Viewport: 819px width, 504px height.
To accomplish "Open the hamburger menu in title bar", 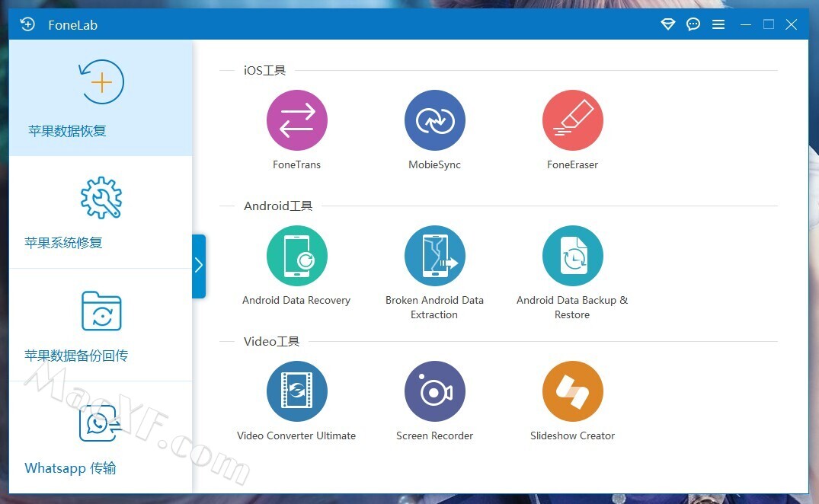I will pos(718,24).
